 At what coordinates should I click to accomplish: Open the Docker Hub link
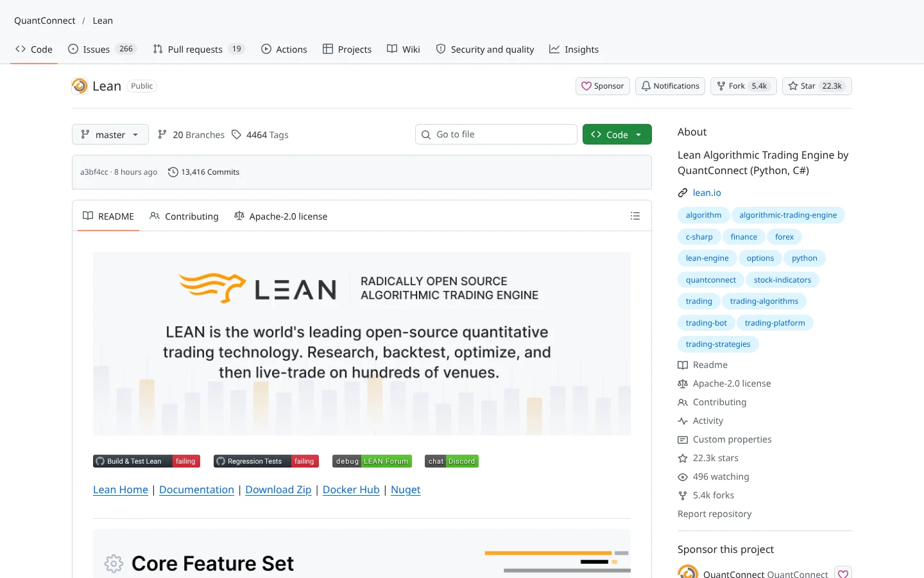pyautogui.click(x=351, y=489)
